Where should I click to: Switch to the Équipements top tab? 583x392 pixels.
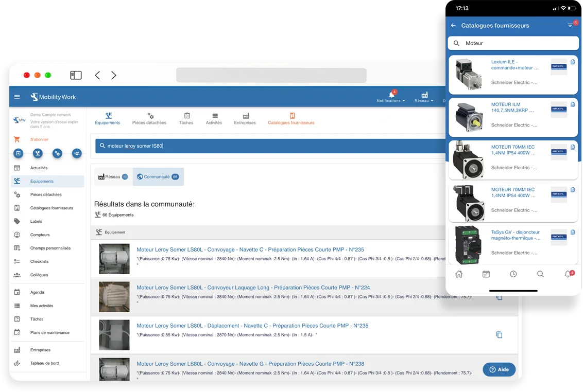point(108,118)
